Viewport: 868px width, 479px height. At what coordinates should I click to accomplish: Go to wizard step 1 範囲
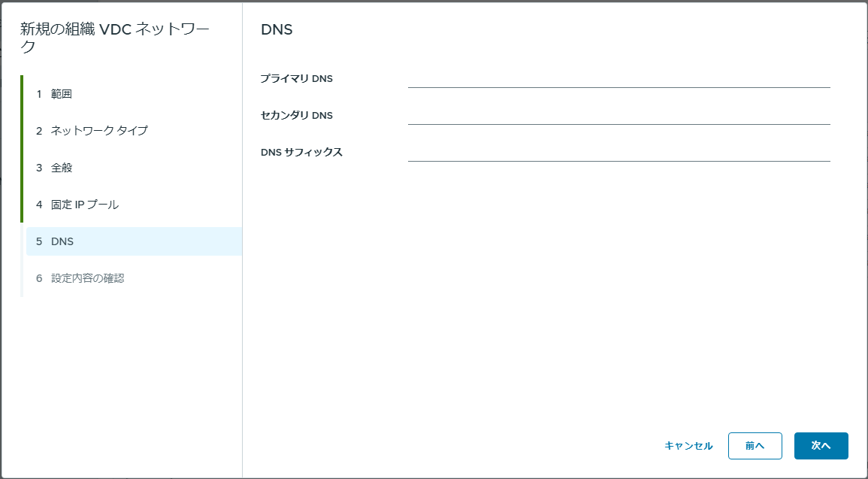click(133, 94)
